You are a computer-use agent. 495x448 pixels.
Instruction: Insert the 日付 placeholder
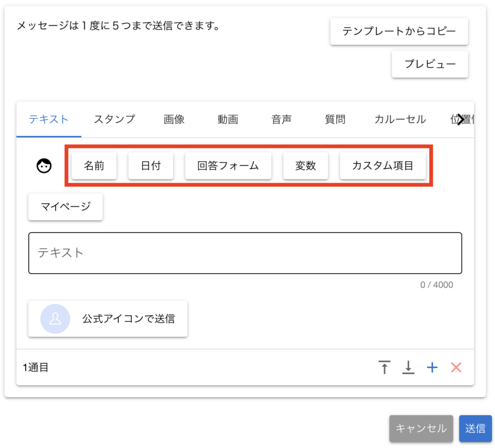pyautogui.click(x=150, y=166)
